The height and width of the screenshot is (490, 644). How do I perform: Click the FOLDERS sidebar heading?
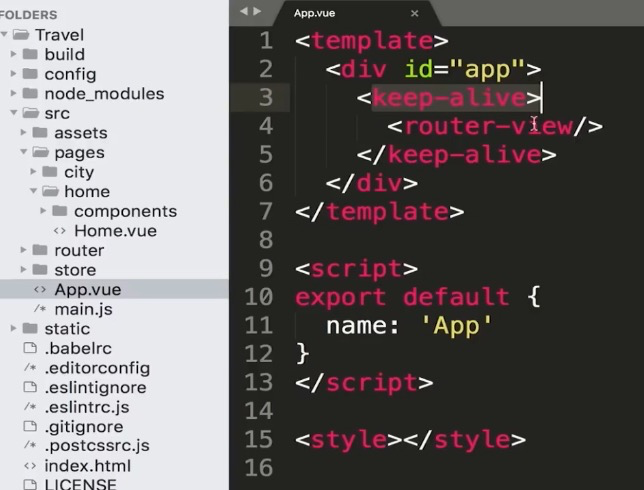tap(28, 15)
